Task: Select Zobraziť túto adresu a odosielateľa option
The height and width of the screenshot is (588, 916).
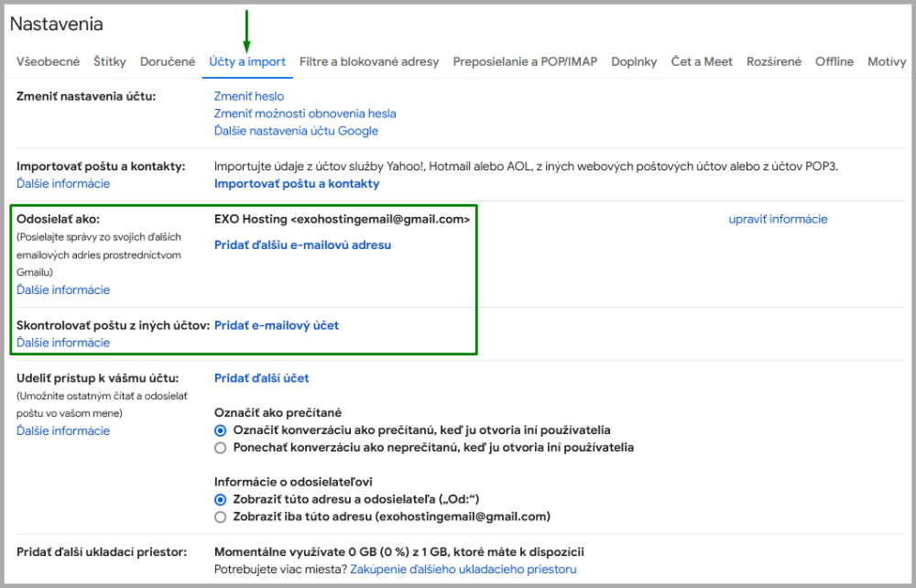Action: tap(220, 499)
